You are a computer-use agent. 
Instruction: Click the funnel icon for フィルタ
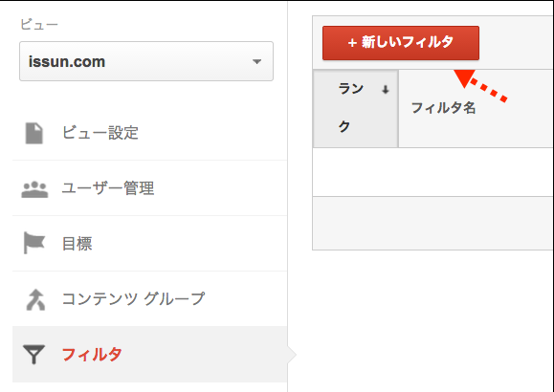pyautogui.click(x=33, y=354)
